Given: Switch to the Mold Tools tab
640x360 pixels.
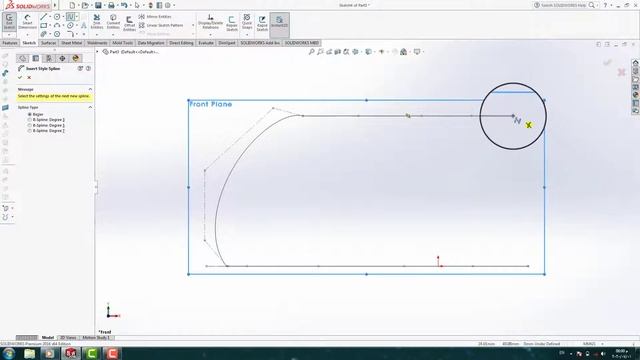Looking at the screenshot, I should [x=122, y=43].
